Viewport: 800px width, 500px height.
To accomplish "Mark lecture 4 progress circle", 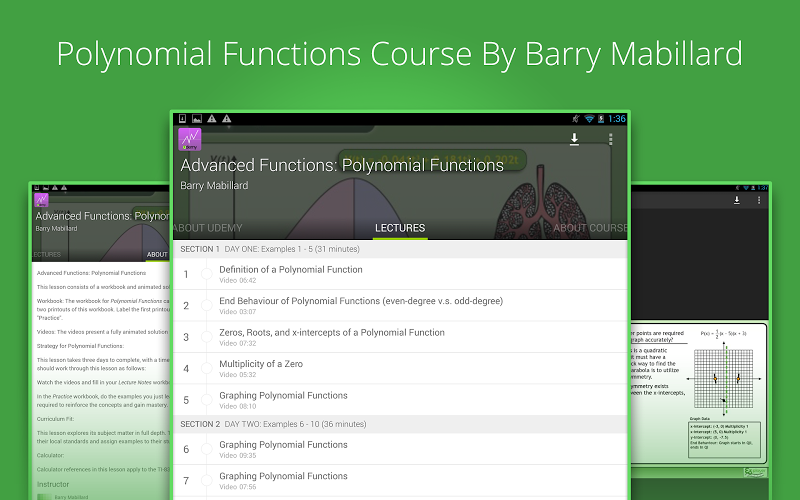I will 207,368.
